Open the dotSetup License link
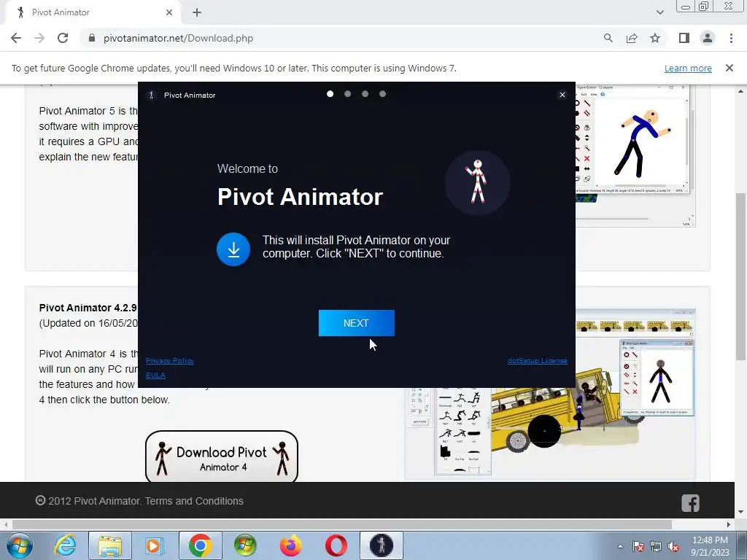This screenshot has width=747, height=560. [x=537, y=360]
